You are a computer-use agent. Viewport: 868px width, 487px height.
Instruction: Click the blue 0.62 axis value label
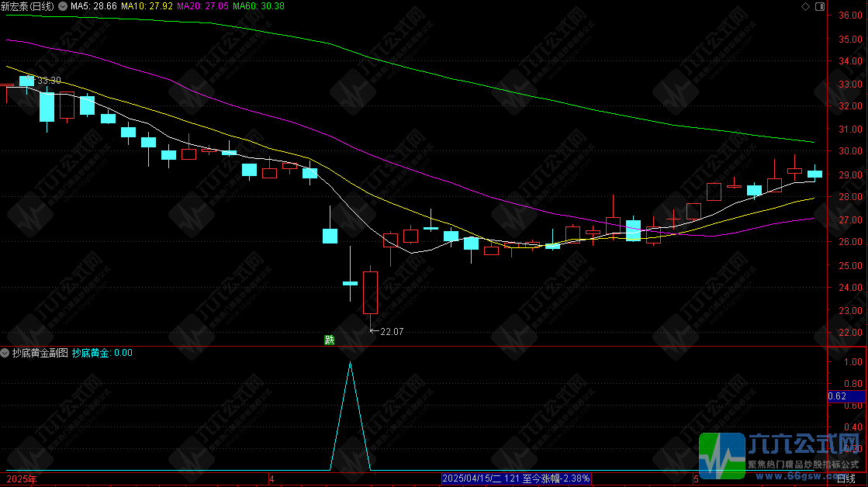(846, 396)
